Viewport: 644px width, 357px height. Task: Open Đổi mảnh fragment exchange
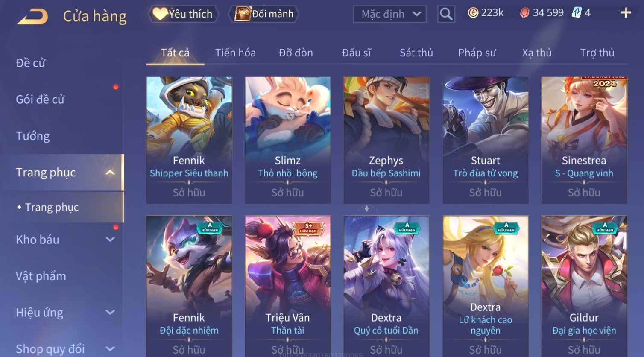264,14
